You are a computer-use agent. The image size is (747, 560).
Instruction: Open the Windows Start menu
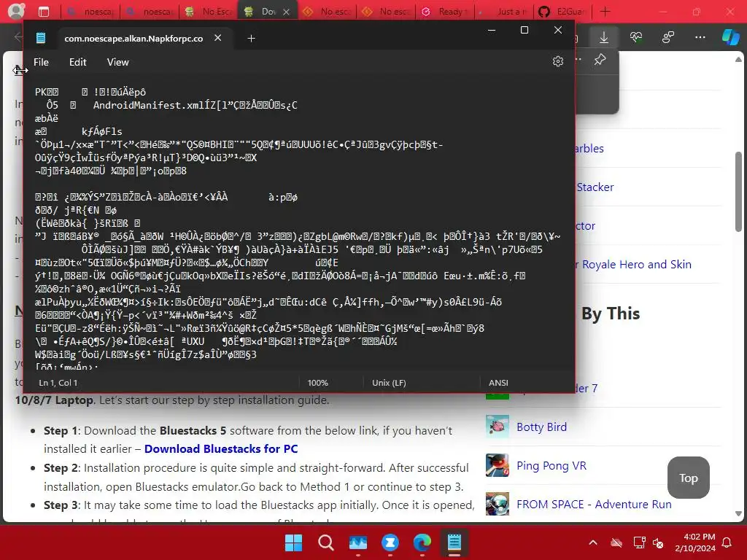coord(293,542)
